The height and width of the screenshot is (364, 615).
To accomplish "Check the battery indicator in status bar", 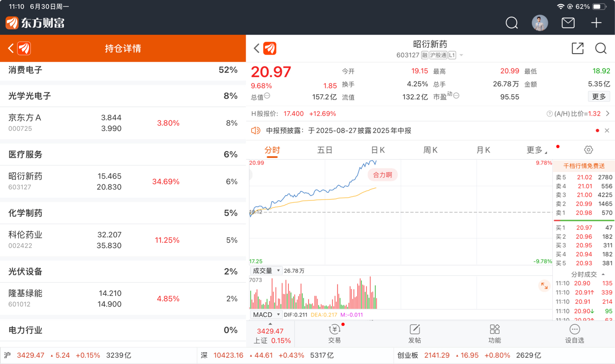I will click(x=599, y=7).
